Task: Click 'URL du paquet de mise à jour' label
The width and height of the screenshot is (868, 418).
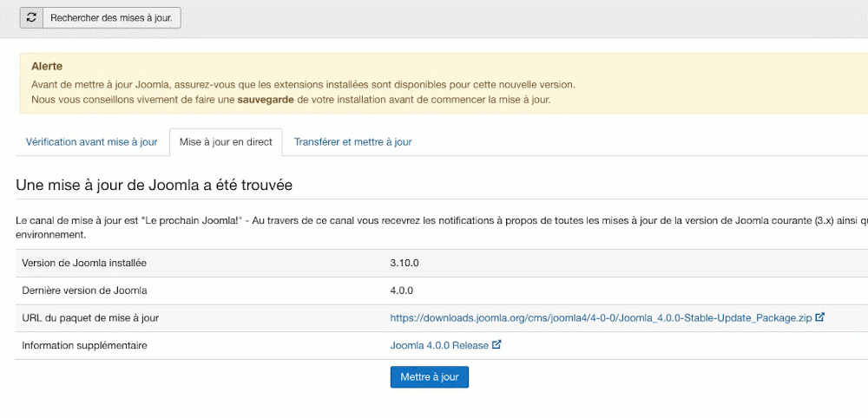Action: pos(90,318)
